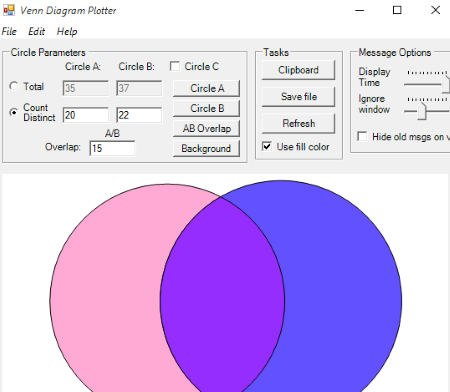Click the Circle B color button

point(206,108)
